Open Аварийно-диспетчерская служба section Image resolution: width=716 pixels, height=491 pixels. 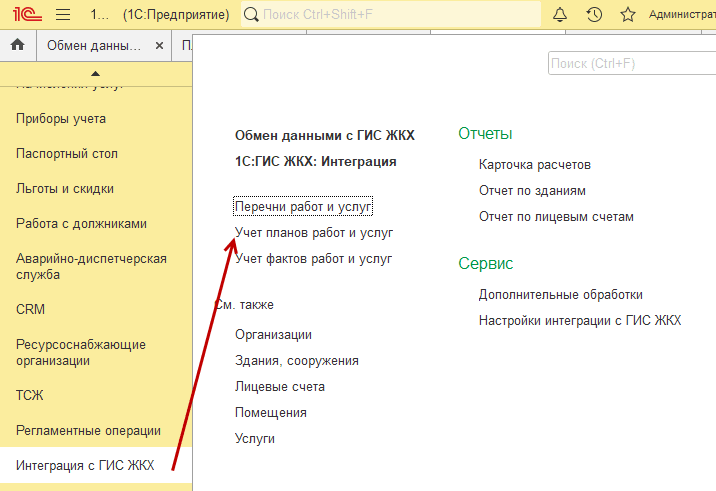click(x=91, y=267)
